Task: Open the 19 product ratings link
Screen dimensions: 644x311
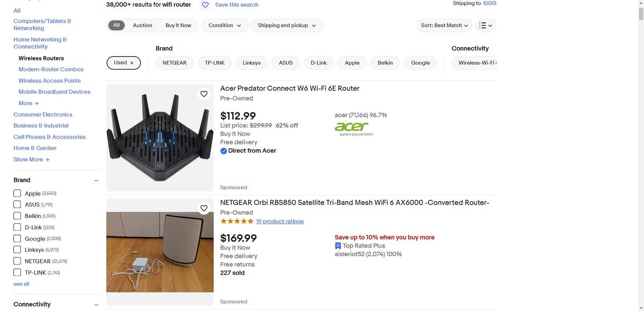Action: [x=279, y=221]
